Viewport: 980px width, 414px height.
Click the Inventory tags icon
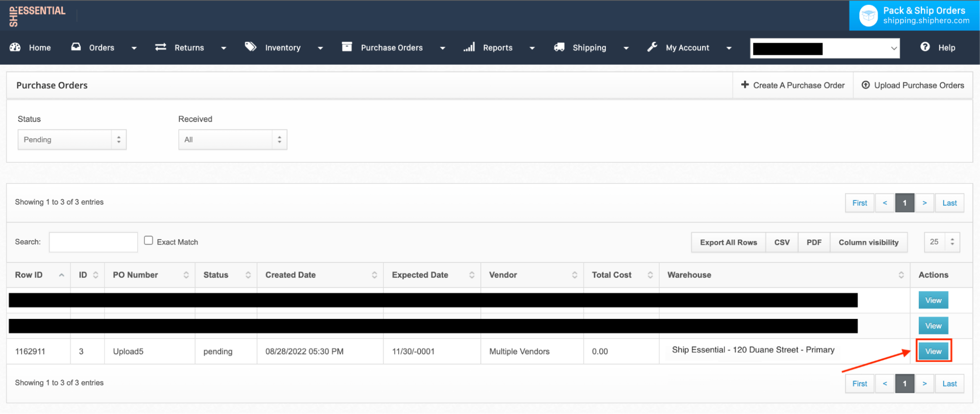pyautogui.click(x=251, y=47)
